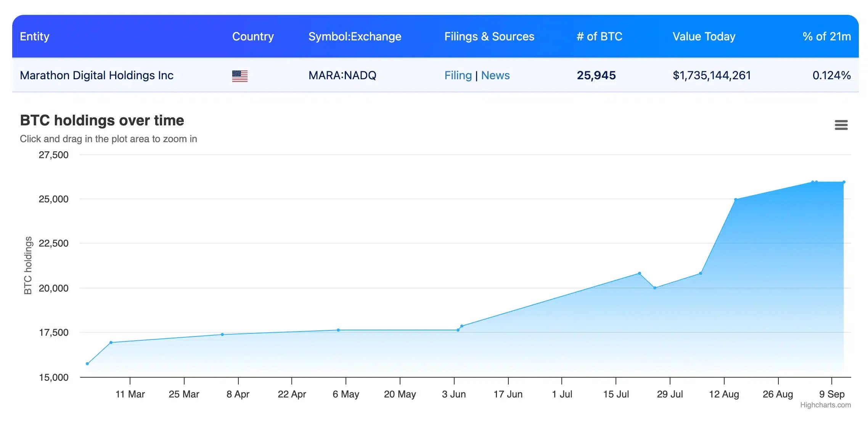Click the April data point near 8 Apr
Screen dimensions: 868x423
click(222, 335)
